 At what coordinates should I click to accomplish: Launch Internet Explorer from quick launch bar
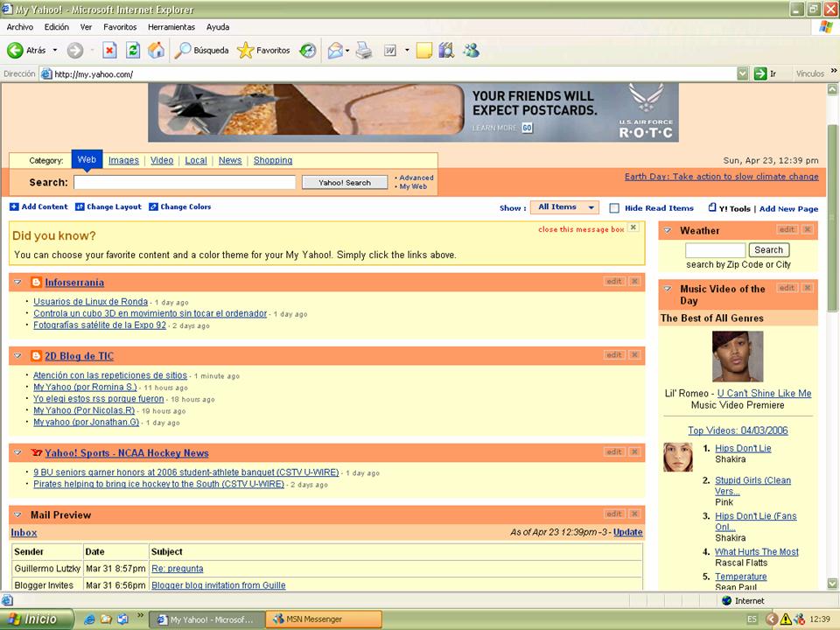pyautogui.click(x=89, y=619)
